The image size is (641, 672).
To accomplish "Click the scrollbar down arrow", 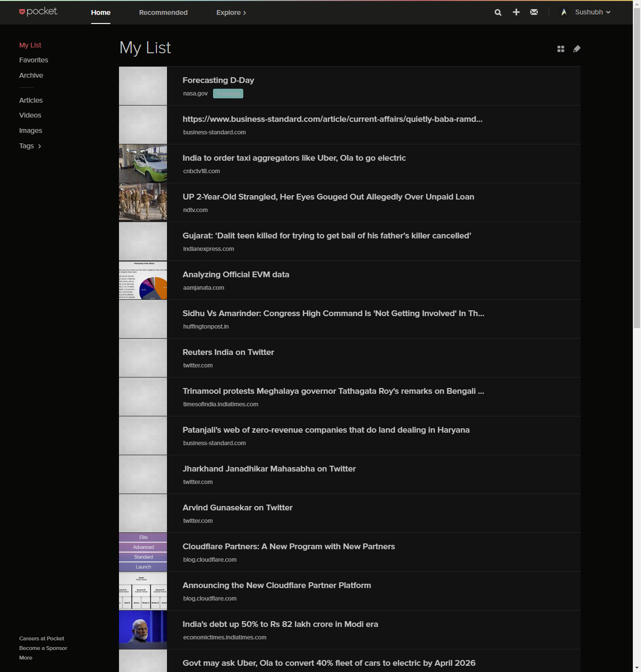I will [637, 668].
